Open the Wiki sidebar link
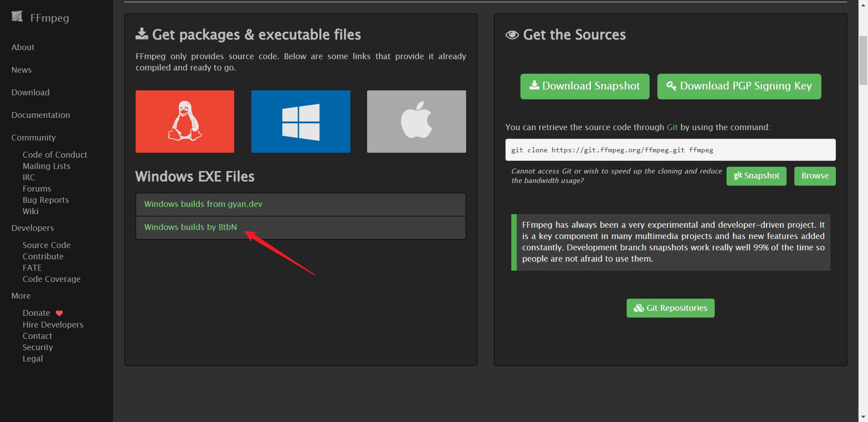The image size is (868, 422). [x=30, y=211]
